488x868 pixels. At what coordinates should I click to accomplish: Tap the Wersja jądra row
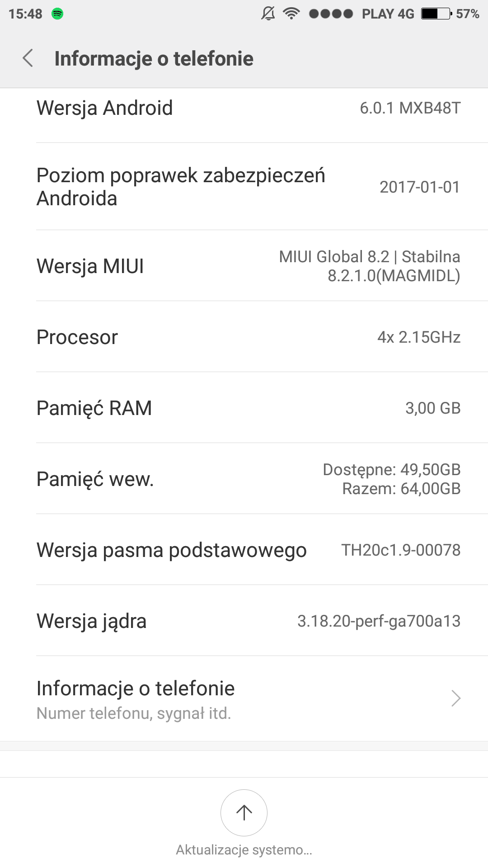point(244,621)
